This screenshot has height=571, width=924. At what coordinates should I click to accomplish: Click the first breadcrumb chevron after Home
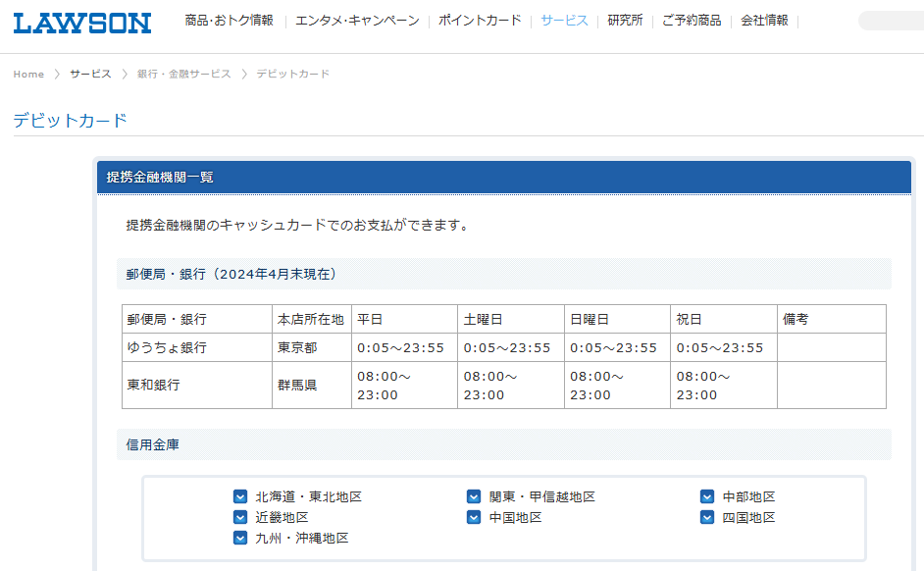click(x=57, y=75)
